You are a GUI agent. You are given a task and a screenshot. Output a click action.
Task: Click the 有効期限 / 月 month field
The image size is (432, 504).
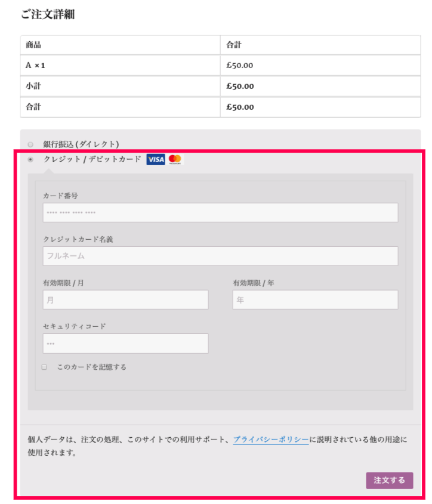tap(125, 299)
